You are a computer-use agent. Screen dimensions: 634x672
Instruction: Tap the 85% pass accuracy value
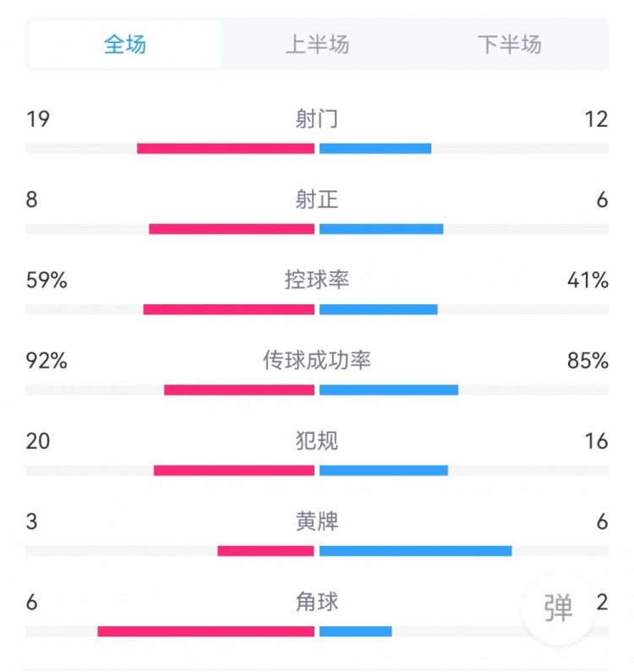(x=588, y=361)
